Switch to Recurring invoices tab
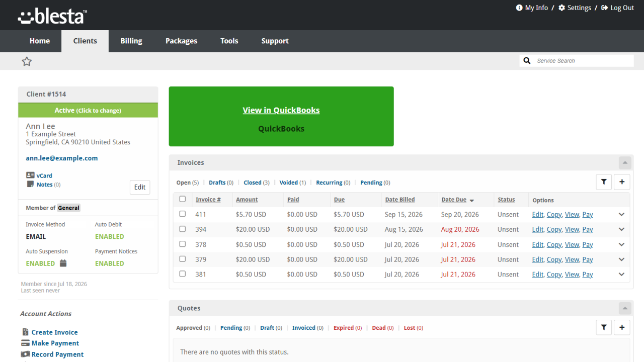 click(333, 183)
